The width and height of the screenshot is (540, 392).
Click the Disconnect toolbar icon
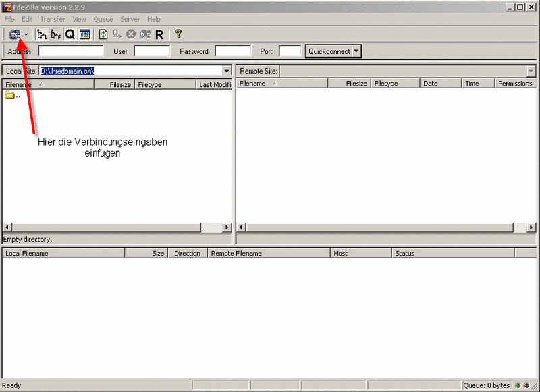point(145,34)
